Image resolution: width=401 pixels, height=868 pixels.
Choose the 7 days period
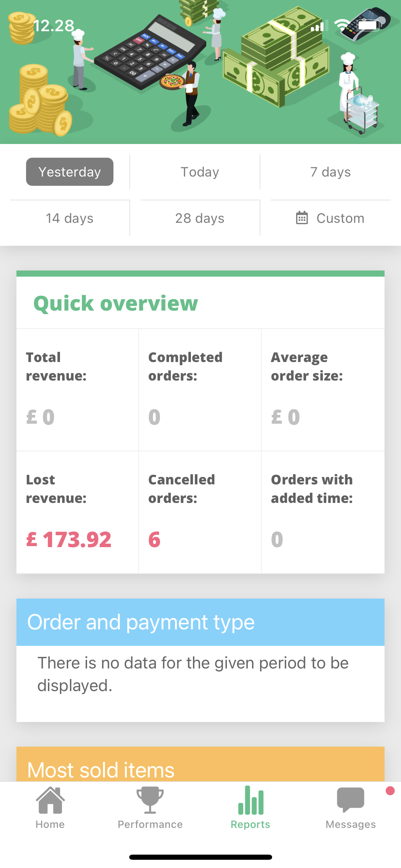330,172
